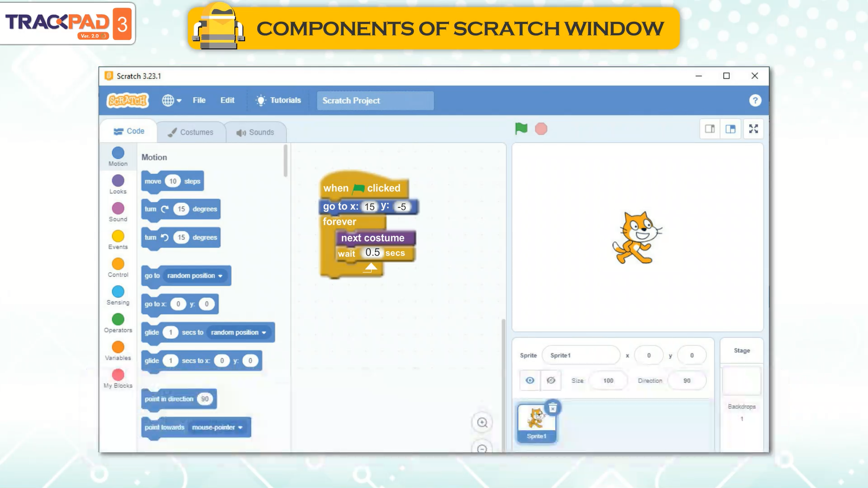Edit the sprite y coordinate field

pyautogui.click(x=692, y=355)
